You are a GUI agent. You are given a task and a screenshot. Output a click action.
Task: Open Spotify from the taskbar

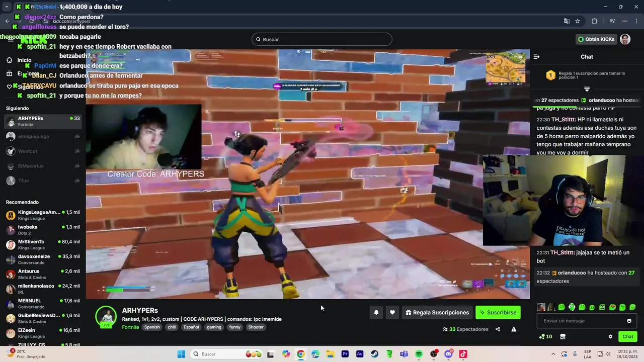pyautogui.click(x=419, y=354)
